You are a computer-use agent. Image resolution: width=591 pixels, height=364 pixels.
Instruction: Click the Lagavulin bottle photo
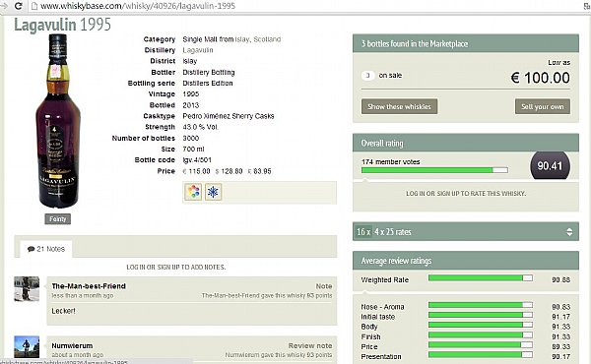58,121
